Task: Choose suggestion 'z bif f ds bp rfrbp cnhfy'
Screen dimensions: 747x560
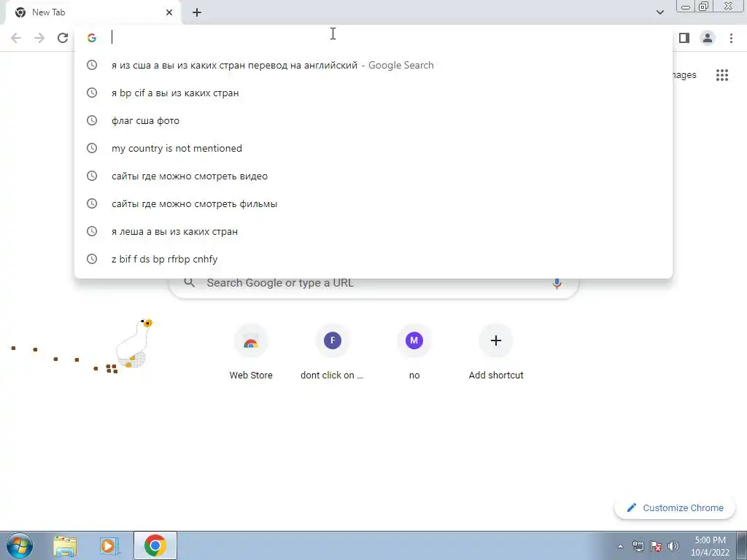Action: [373, 259]
